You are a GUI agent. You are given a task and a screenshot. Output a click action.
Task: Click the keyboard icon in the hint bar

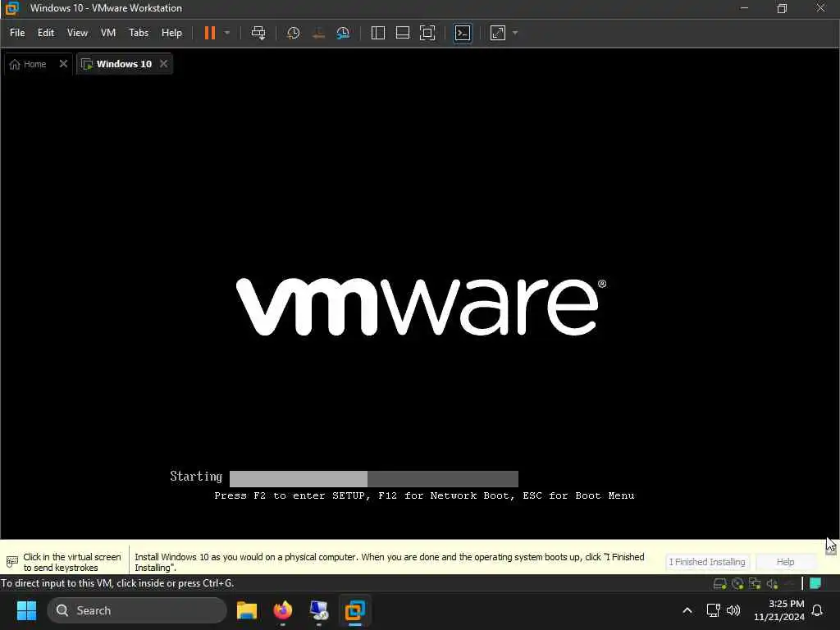(11, 562)
